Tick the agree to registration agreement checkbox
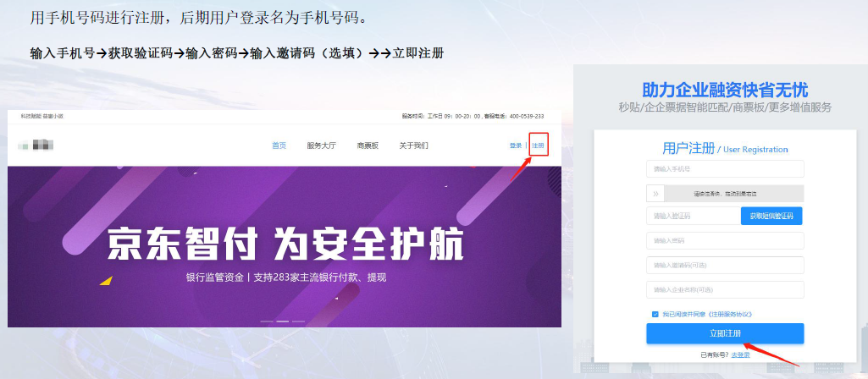 (x=655, y=314)
